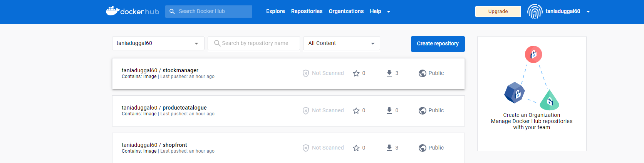The image size is (644, 163).
Task: Open the Organizations menu item
Action: tap(346, 11)
